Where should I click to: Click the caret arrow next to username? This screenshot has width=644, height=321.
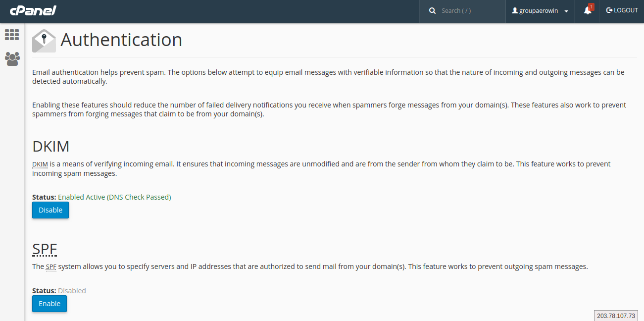(566, 11)
